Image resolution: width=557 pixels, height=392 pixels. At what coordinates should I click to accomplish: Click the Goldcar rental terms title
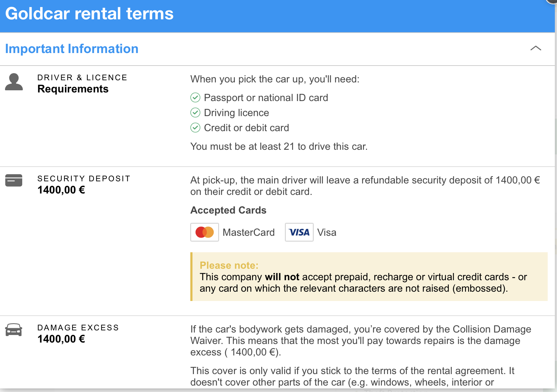(x=89, y=14)
